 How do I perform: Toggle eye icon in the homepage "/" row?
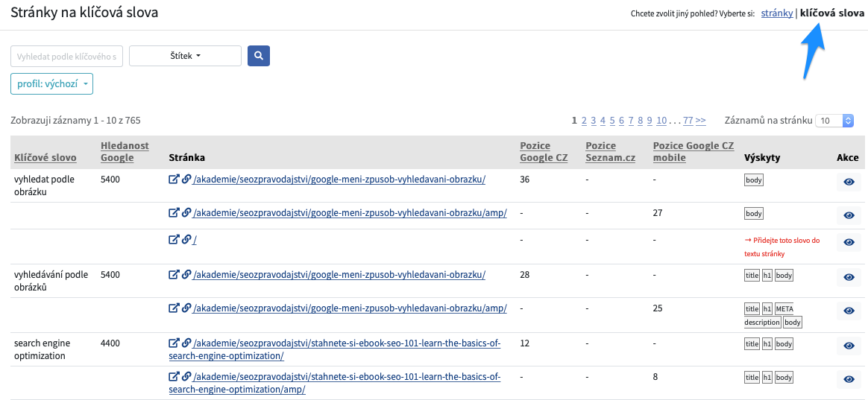pos(849,242)
